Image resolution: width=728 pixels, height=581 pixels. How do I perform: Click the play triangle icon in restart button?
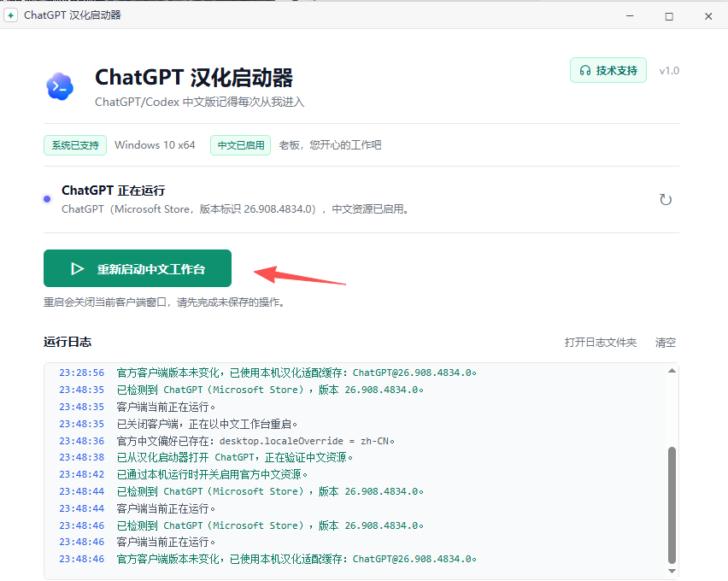click(77, 269)
